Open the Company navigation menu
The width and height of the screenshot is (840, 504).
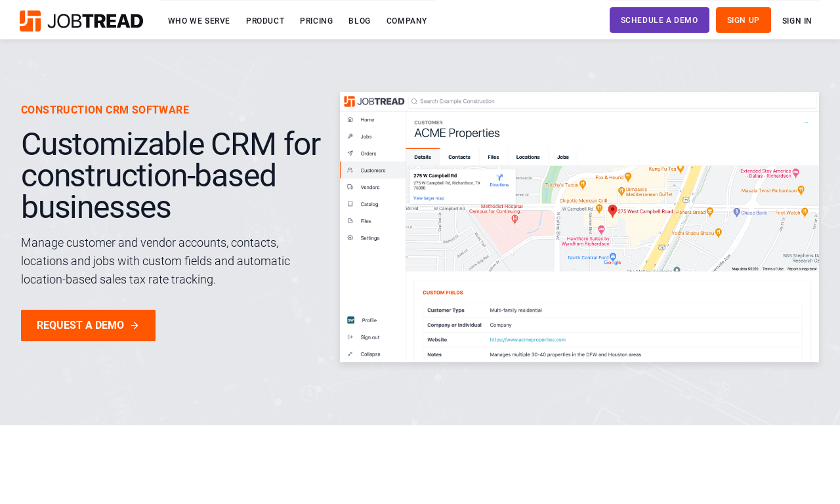pyautogui.click(x=407, y=21)
